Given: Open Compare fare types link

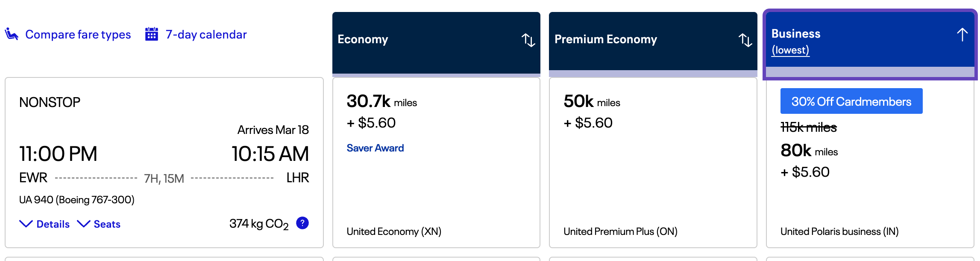Looking at the screenshot, I should coord(78,34).
